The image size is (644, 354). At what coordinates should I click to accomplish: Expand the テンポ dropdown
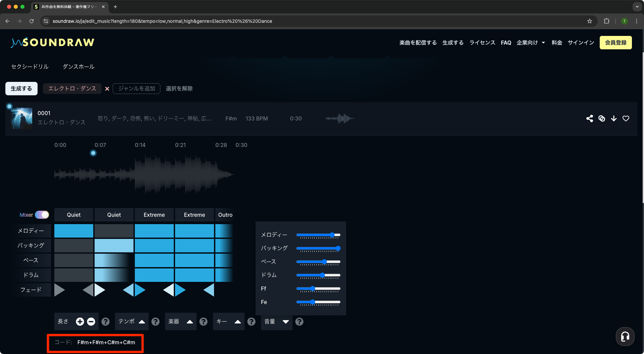[132, 321]
